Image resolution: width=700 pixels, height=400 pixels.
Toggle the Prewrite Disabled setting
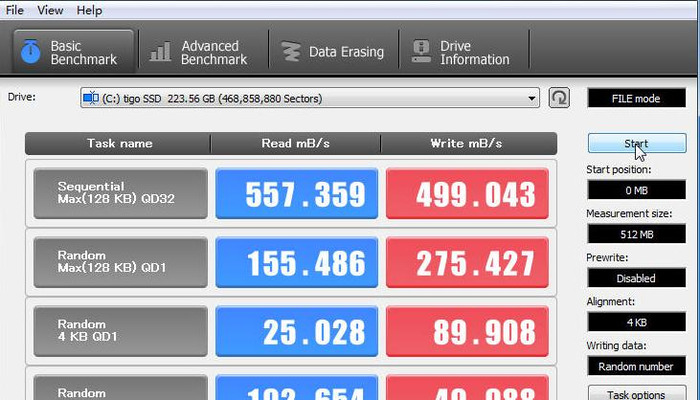(x=636, y=278)
